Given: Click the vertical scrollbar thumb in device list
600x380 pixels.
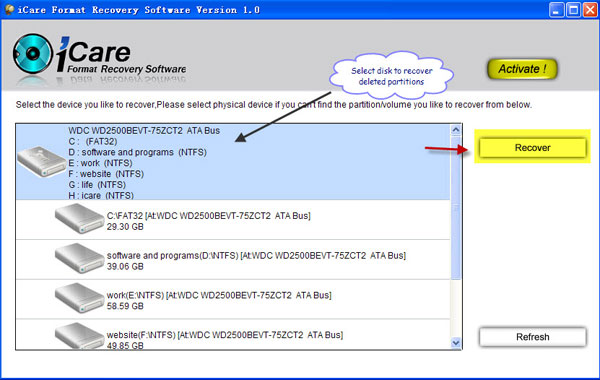Looking at the screenshot, I should pyautogui.click(x=455, y=207).
